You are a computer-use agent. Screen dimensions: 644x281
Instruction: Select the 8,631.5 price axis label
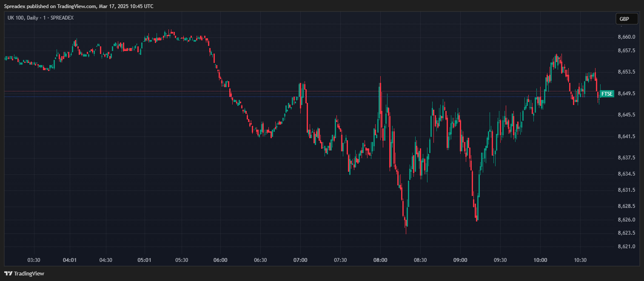click(x=627, y=190)
